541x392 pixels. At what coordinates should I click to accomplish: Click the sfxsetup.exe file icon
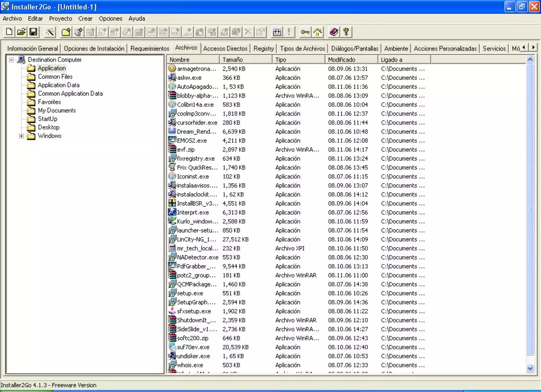coord(172,311)
